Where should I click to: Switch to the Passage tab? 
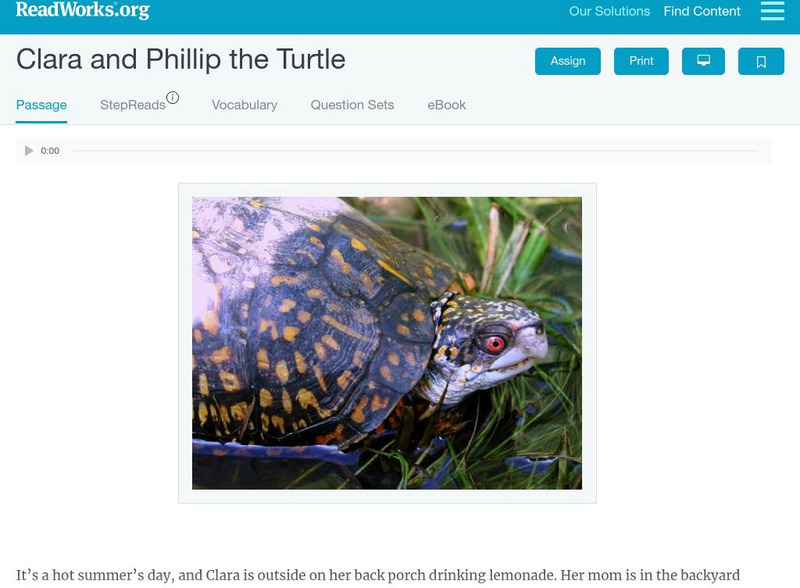[41, 105]
